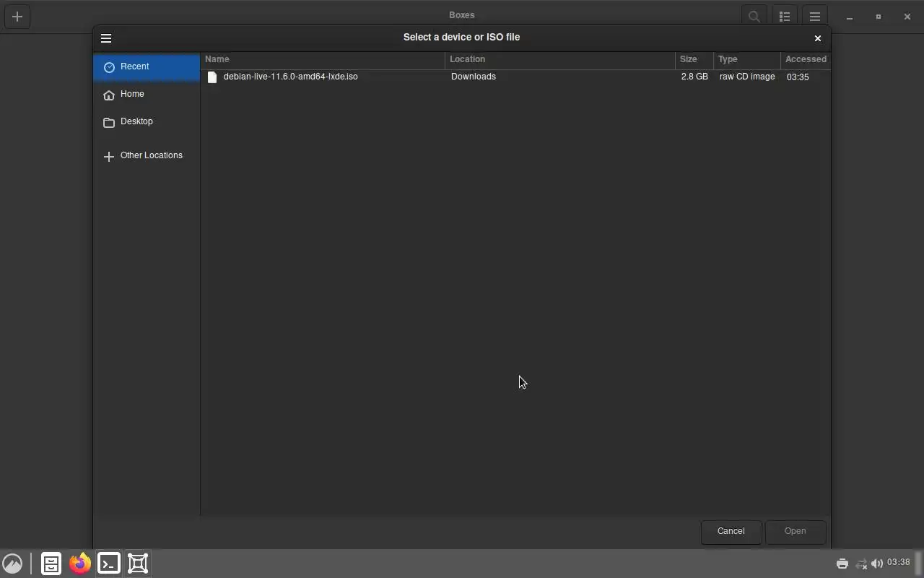This screenshot has height=578, width=924.
Task: Click the 03:38 taskbar clock
Action: pos(899,563)
